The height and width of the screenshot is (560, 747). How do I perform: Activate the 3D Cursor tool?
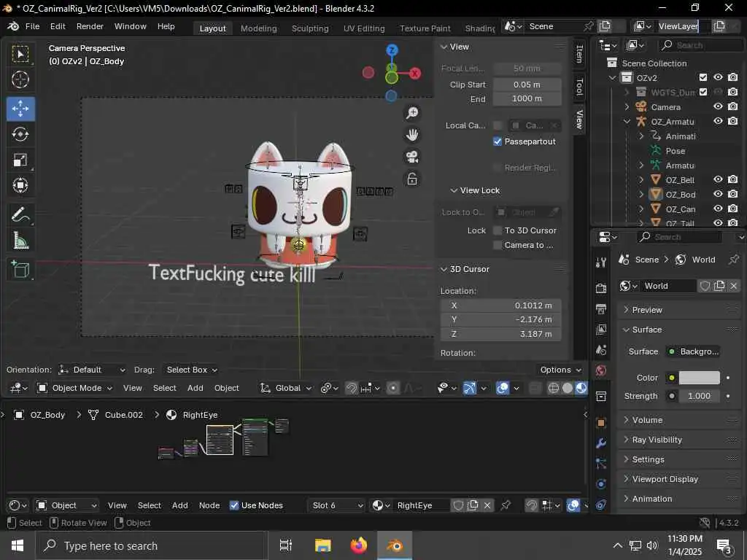tap(20, 79)
